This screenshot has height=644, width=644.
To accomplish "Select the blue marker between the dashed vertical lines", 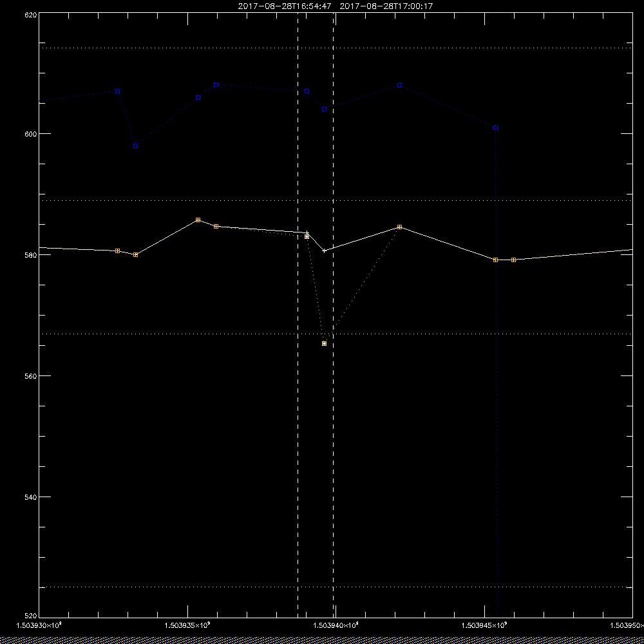I will (325, 109).
